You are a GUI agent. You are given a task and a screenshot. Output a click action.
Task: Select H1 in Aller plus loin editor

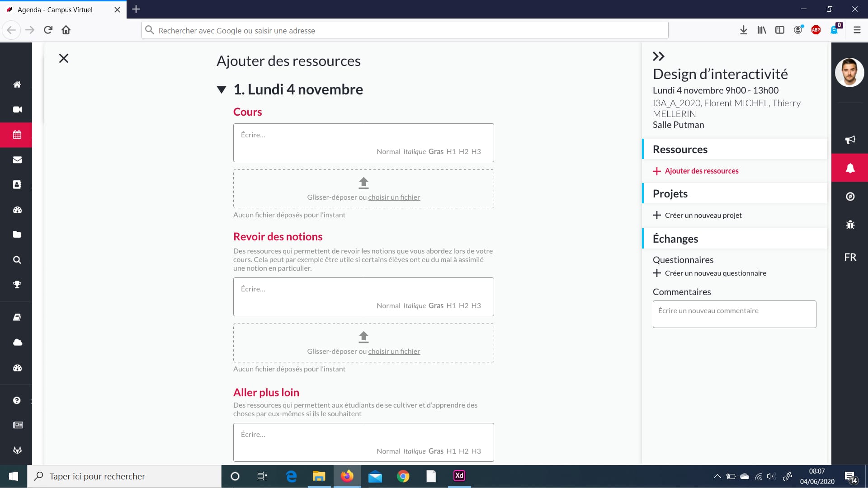tap(451, 451)
